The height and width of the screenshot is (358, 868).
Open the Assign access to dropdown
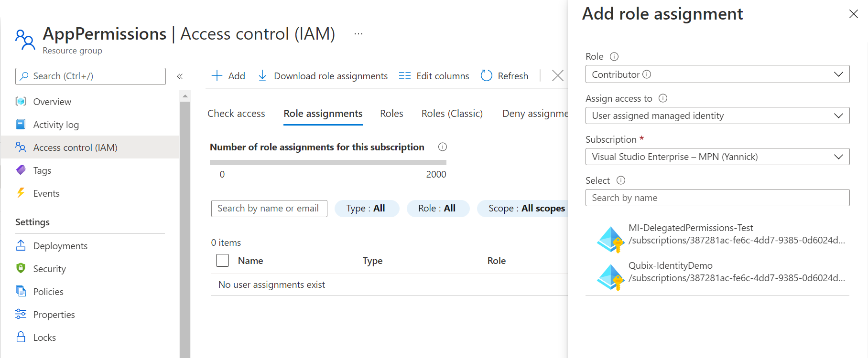click(x=717, y=116)
